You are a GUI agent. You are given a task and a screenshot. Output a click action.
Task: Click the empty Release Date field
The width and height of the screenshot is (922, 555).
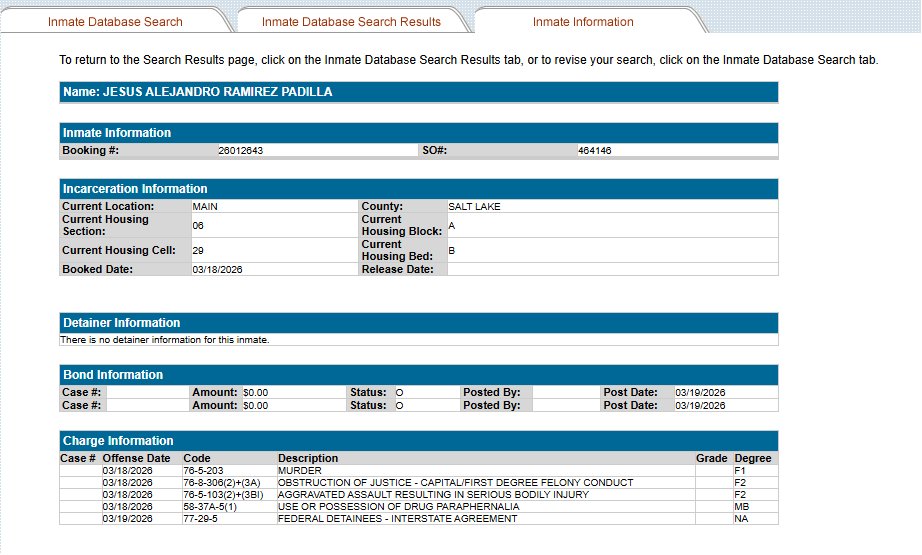tap(612, 269)
